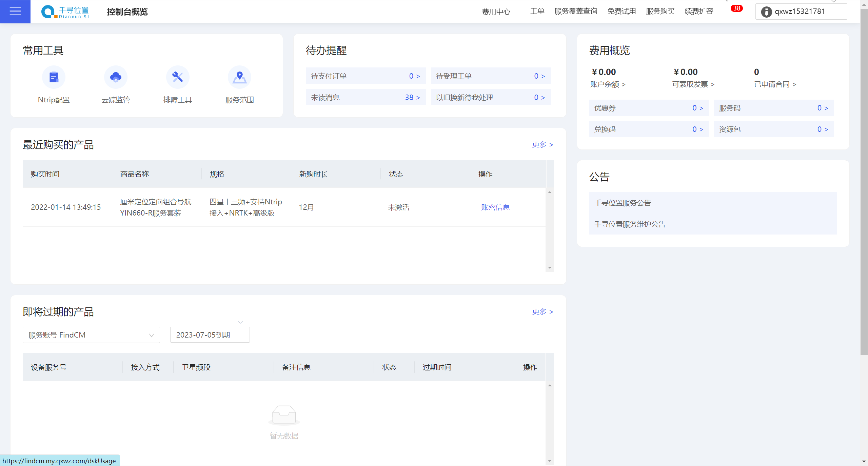Viewport: 868px width, 466px height.
Task: Open 续费扩容 page
Action: (x=699, y=11)
